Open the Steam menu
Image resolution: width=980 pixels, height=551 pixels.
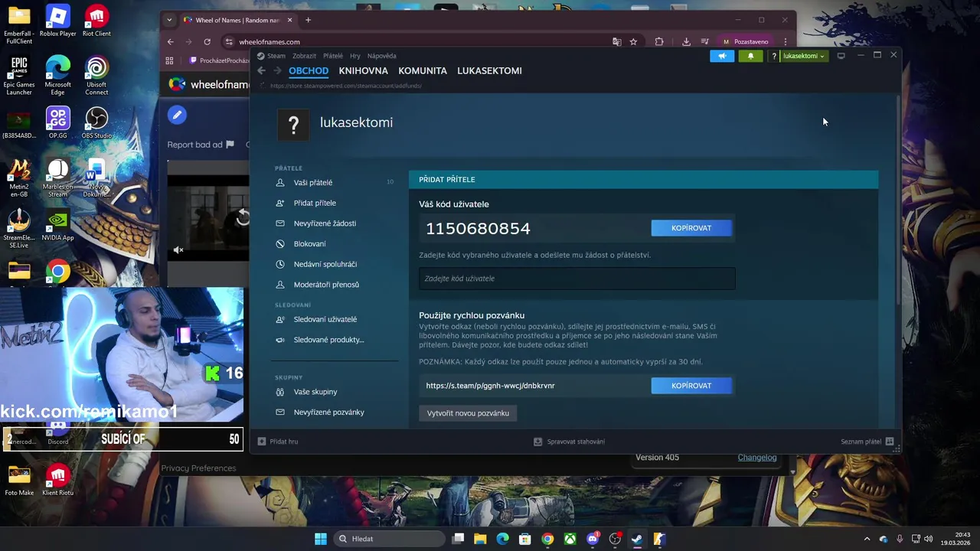(276, 56)
